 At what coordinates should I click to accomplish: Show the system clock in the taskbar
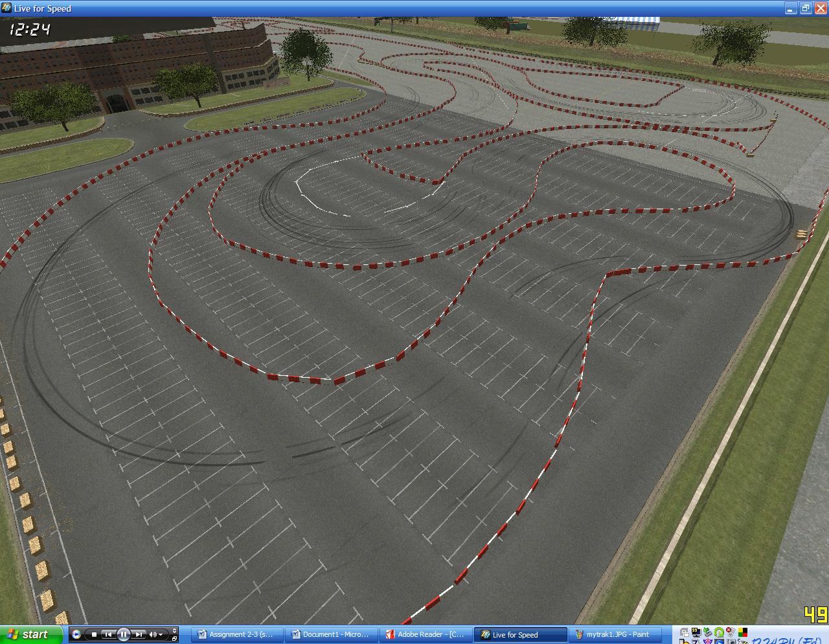click(x=787, y=641)
